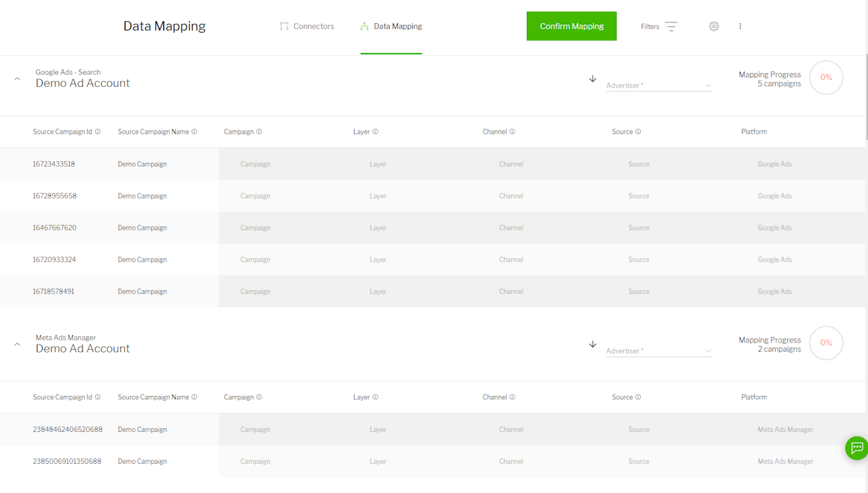The height and width of the screenshot is (493, 868).
Task: Open the settings gear icon
Action: 713,26
